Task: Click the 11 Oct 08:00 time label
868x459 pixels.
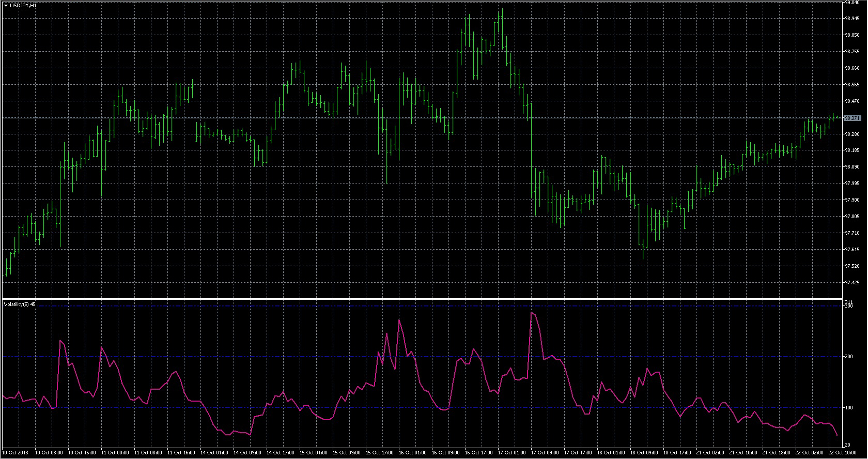Action: (x=148, y=453)
